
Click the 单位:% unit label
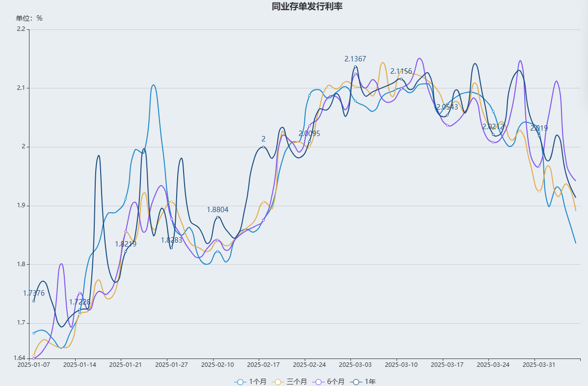pos(29,18)
